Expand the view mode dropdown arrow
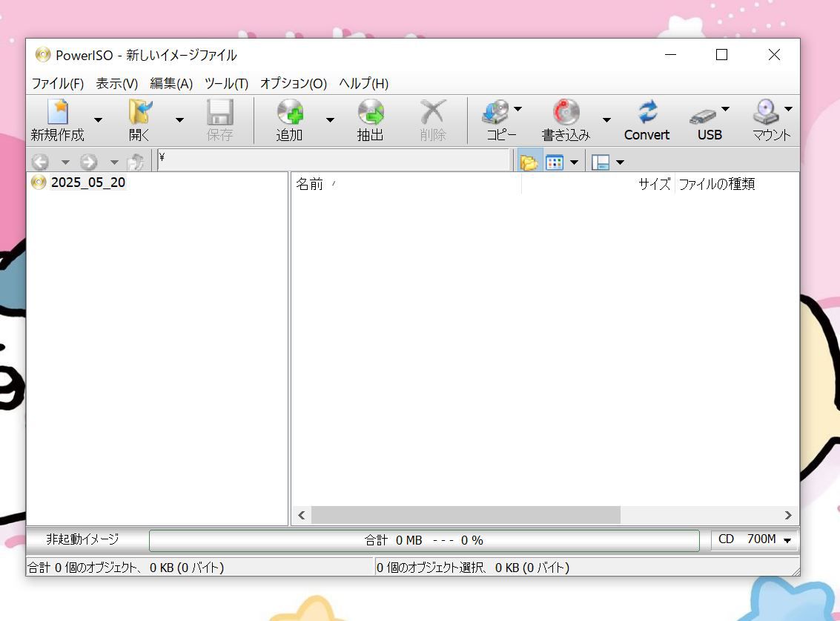 click(575, 162)
